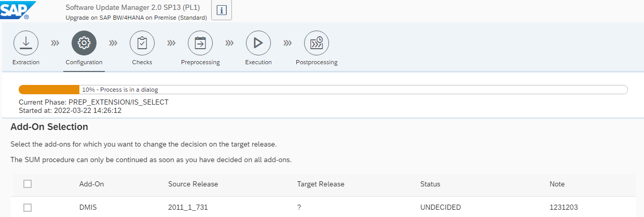Viewport: 644px width, 217px height.
Task: Click the Configuration gear step icon
Action: (x=84, y=44)
